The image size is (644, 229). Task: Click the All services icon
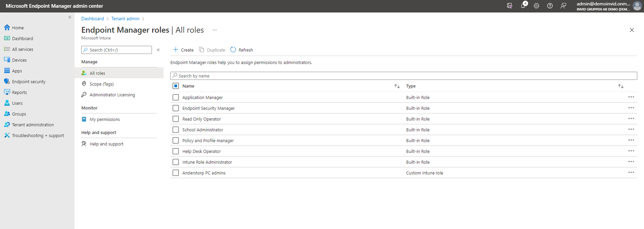pyautogui.click(x=7, y=49)
